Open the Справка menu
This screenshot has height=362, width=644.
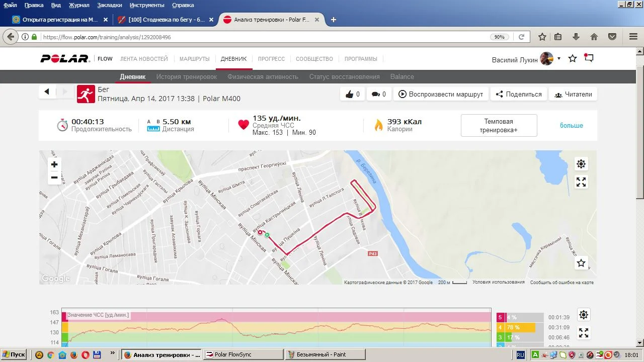pos(183,5)
